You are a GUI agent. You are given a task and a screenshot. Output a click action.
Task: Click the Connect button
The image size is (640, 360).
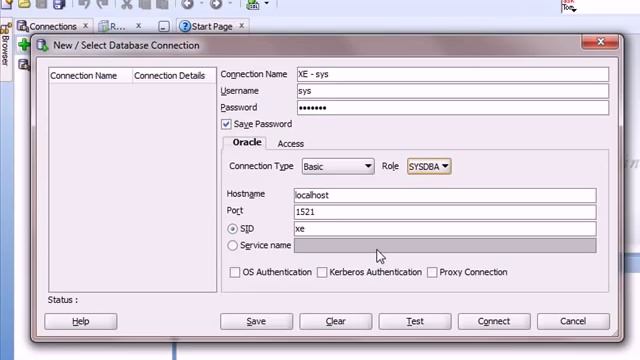(x=494, y=321)
